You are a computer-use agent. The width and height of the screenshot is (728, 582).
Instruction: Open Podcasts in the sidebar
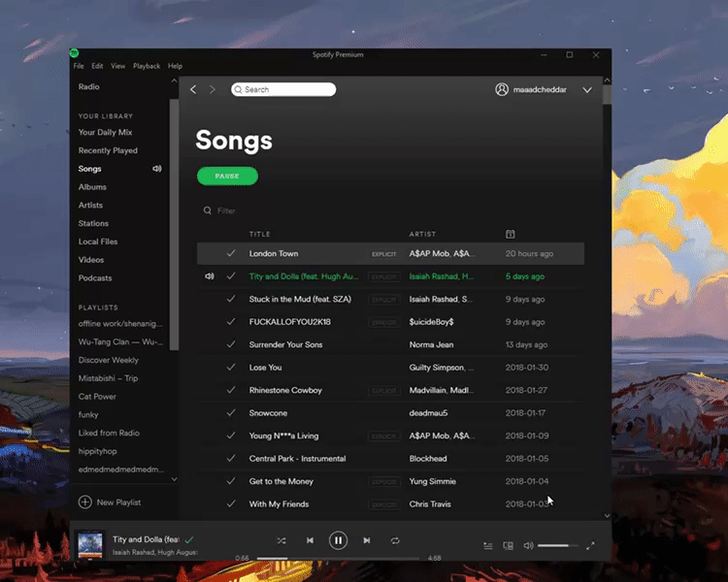point(95,278)
